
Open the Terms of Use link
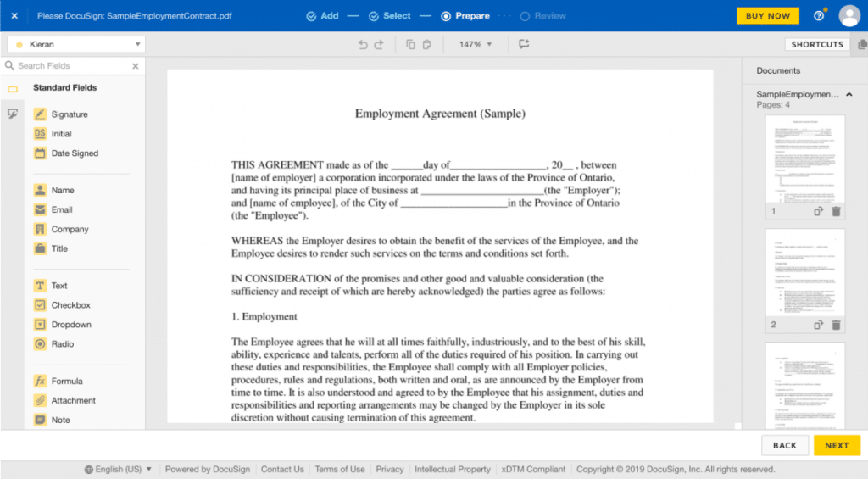pyautogui.click(x=339, y=469)
